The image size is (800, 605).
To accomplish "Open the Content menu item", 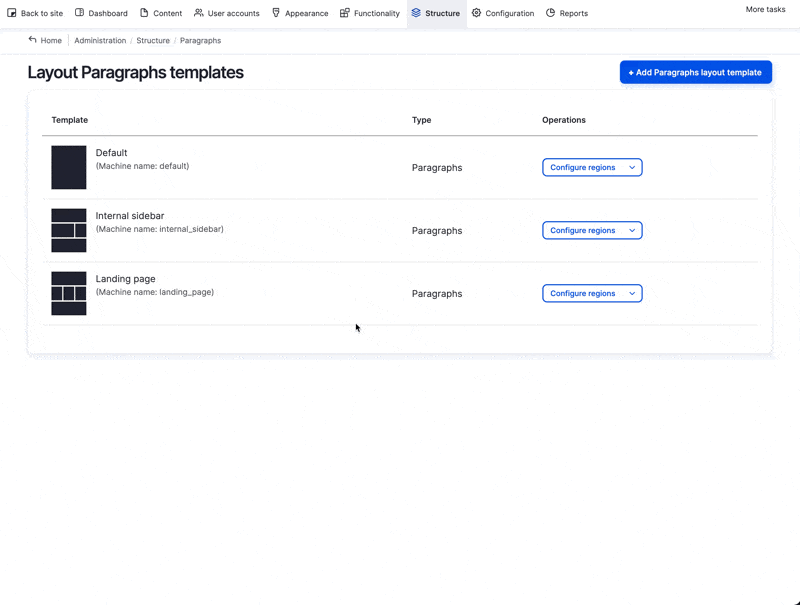I will (x=161, y=13).
